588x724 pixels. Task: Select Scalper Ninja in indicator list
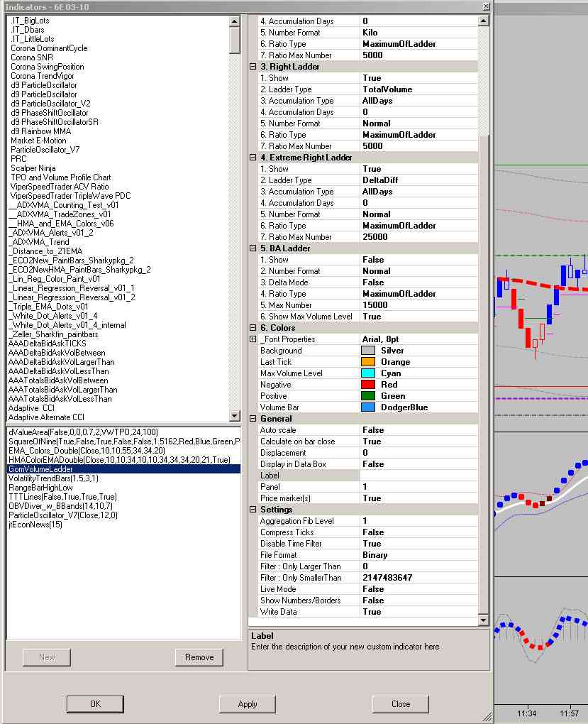pos(33,168)
